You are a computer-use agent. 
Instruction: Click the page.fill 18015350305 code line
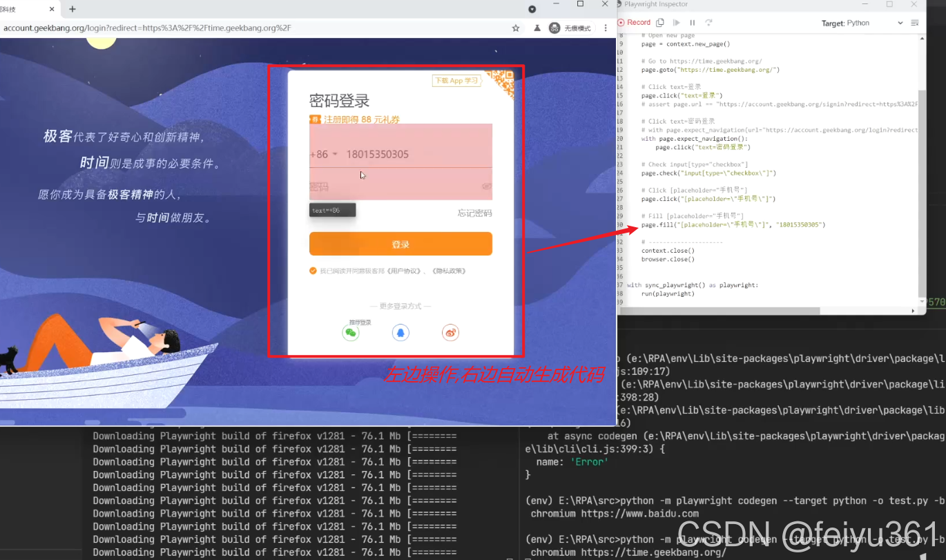(x=733, y=225)
